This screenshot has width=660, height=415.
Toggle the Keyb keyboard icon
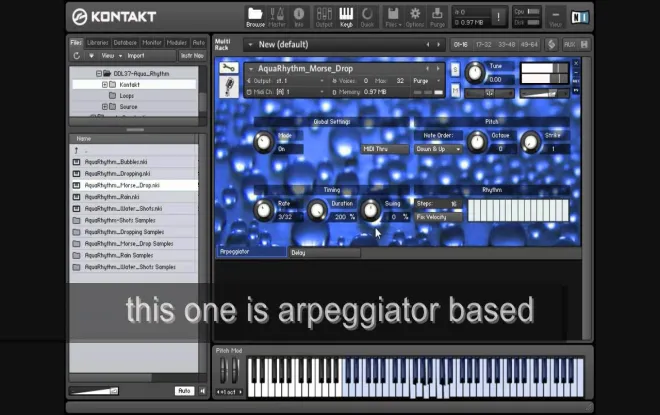tap(346, 17)
